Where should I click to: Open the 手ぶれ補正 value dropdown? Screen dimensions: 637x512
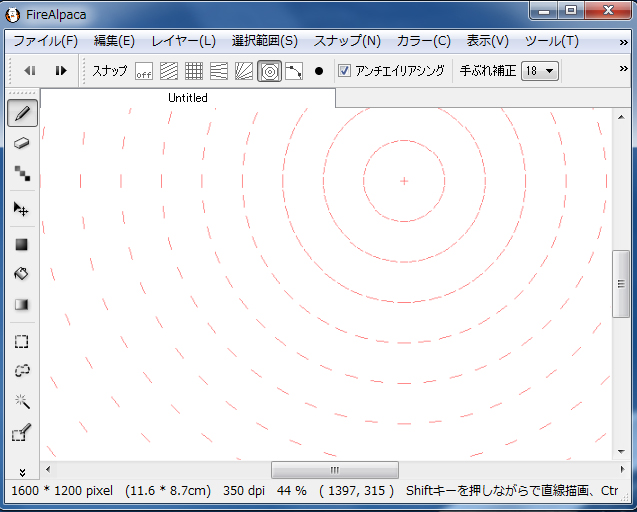click(x=541, y=71)
